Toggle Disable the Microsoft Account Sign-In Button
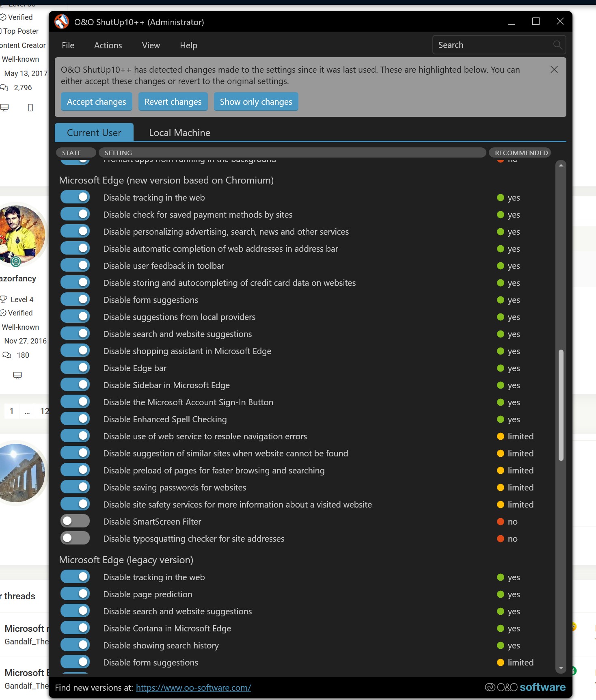Image resolution: width=596 pixels, height=700 pixels. (75, 402)
